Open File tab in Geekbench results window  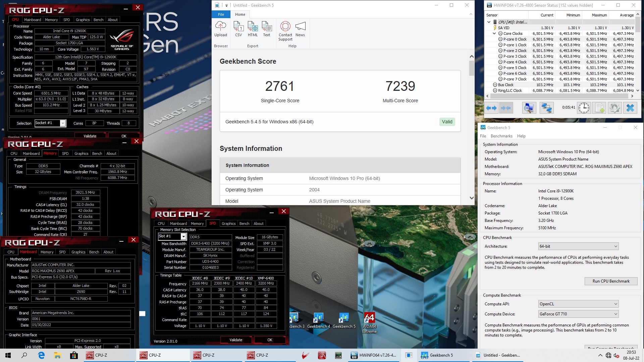click(221, 14)
